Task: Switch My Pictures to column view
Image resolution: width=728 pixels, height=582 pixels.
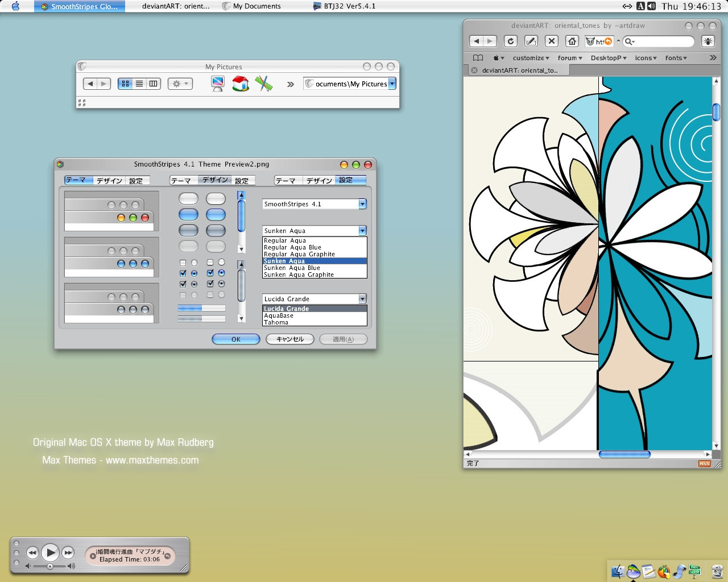Action: pos(154,84)
